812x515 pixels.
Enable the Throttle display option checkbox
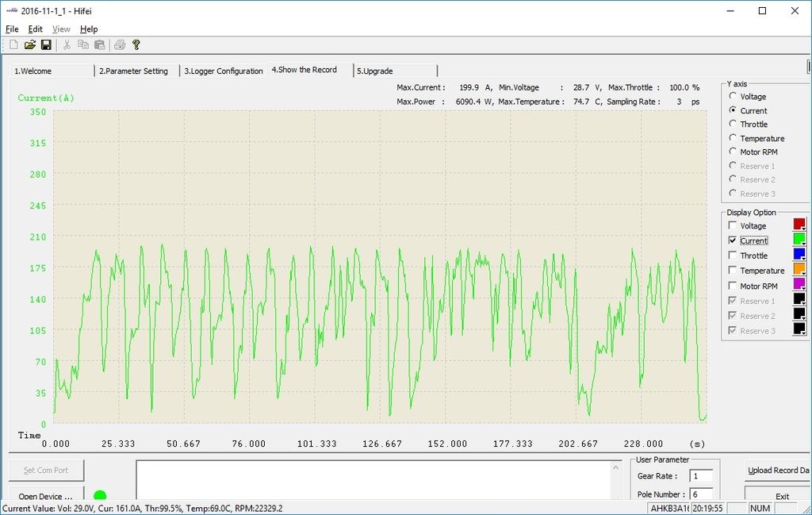point(732,256)
